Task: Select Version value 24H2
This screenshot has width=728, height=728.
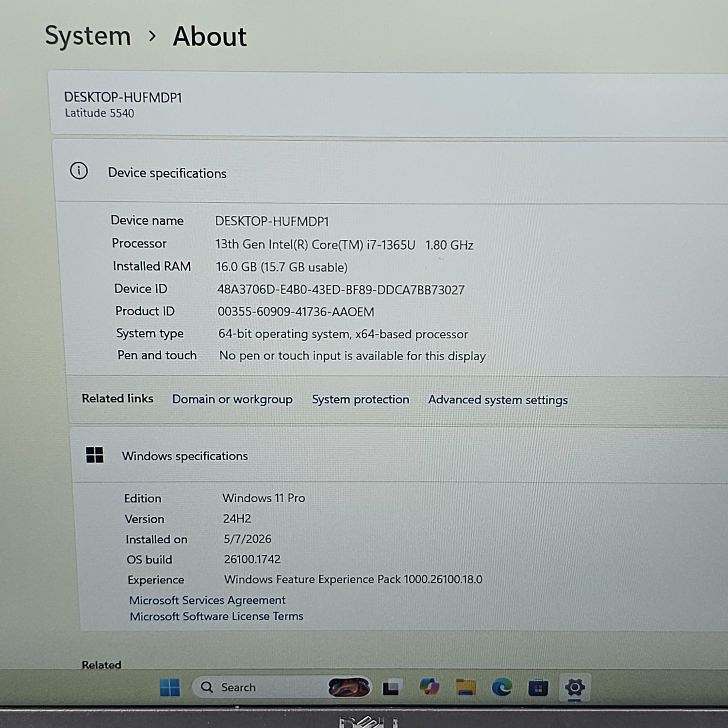Action: click(237, 519)
